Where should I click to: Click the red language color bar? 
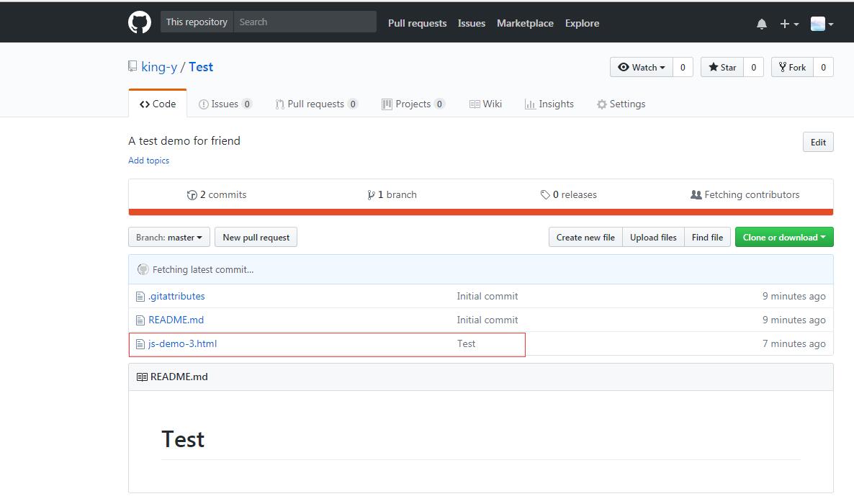(x=480, y=212)
